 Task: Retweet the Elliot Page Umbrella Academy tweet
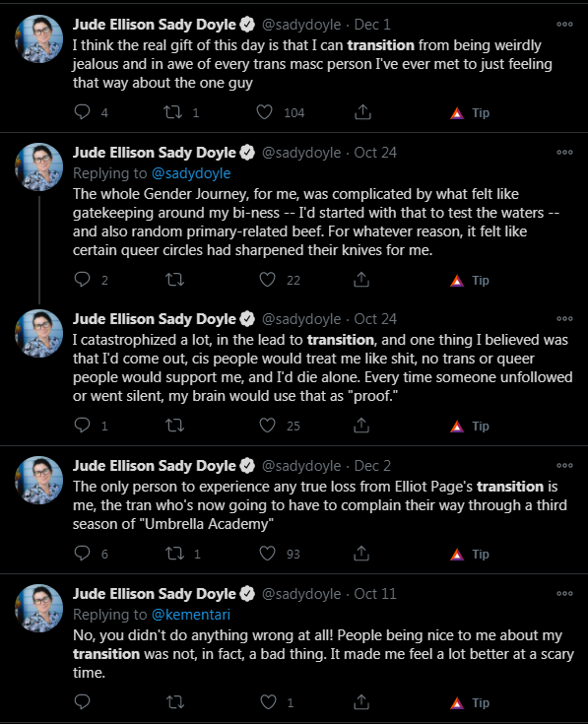pyautogui.click(x=175, y=554)
